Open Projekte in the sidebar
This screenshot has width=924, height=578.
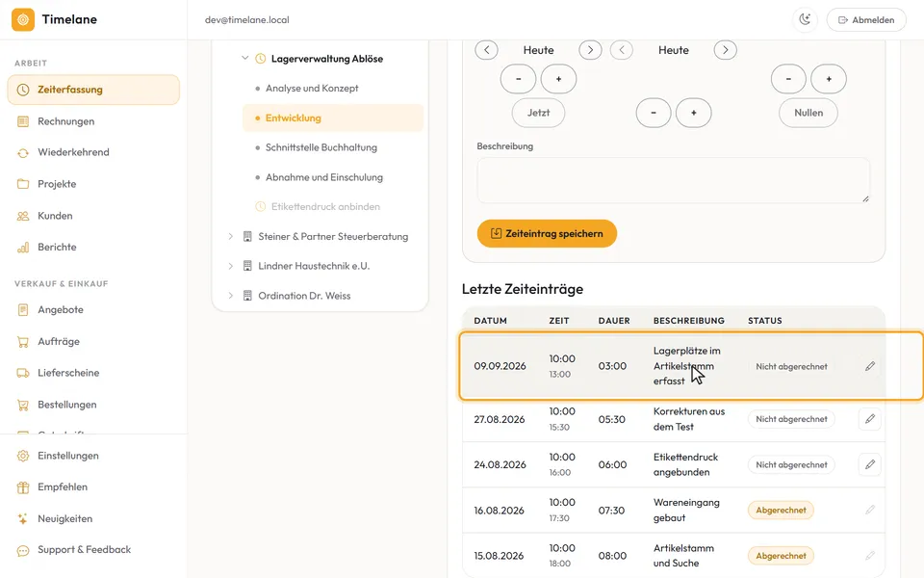point(93,184)
